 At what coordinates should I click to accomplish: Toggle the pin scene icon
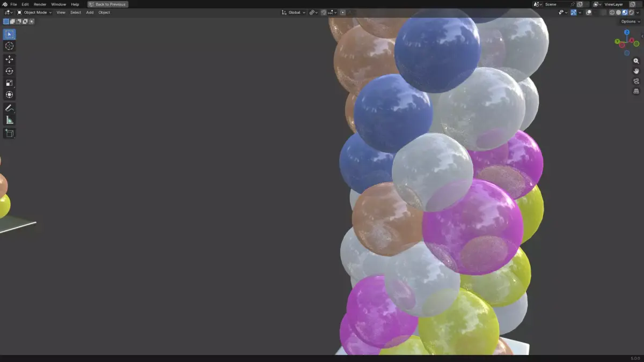click(573, 4)
